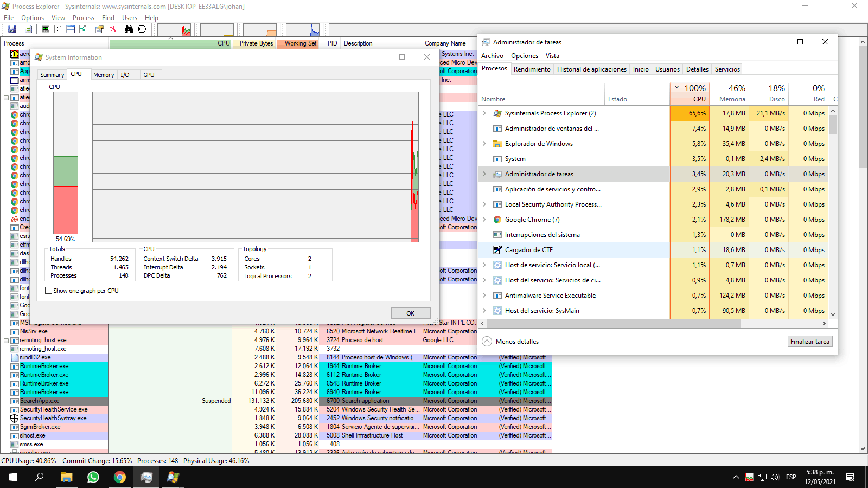868x488 pixels.
Task: Collapse the remoting_host.exe tree node
Action: [6, 341]
